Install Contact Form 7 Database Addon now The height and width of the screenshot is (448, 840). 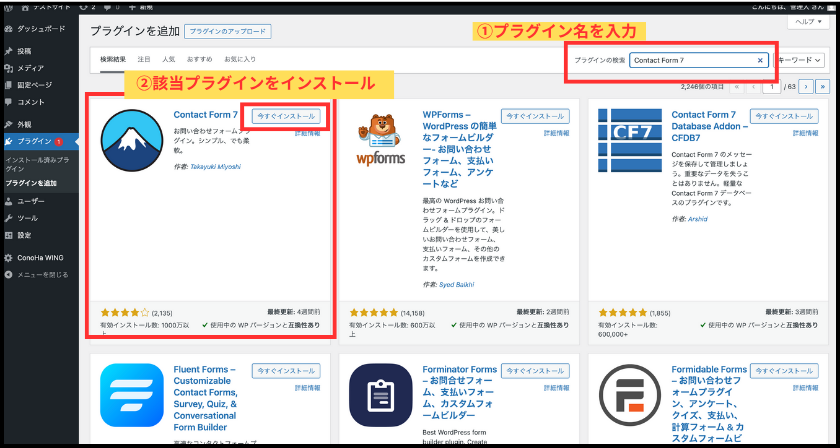coord(784,116)
